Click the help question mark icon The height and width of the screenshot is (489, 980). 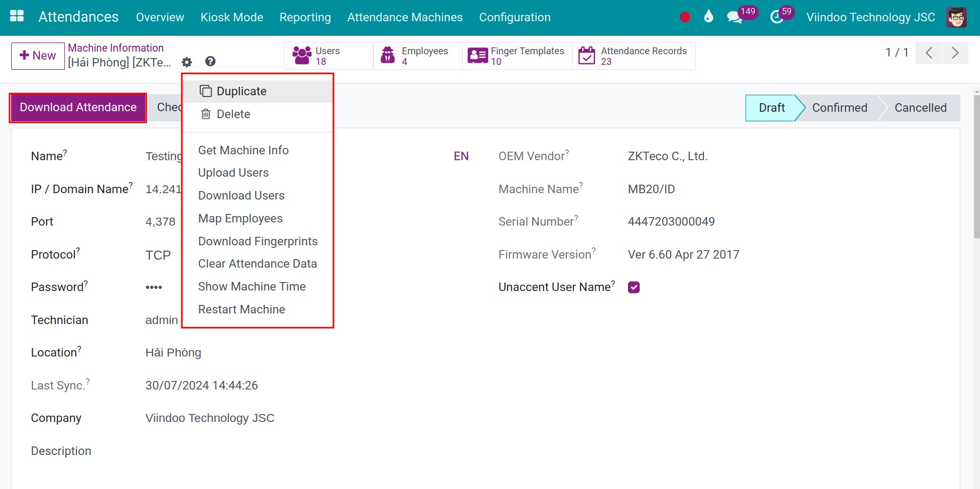pyautogui.click(x=211, y=62)
